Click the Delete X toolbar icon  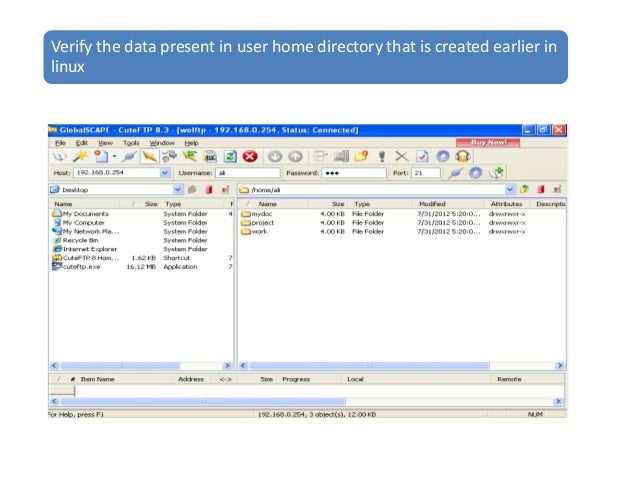(x=402, y=156)
